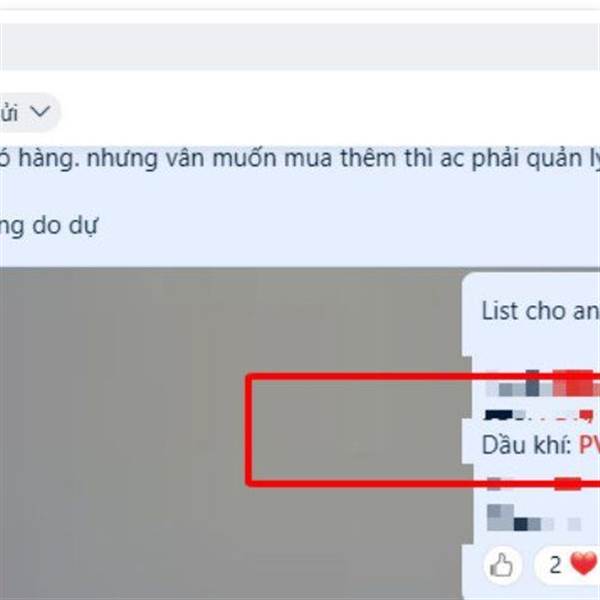Click the gray bar at top
The height and width of the screenshot is (600, 600).
(300, 47)
